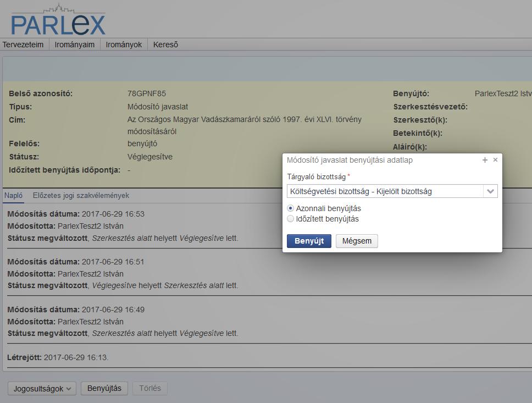Click the Módosító javaslat type value
The height and width of the screenshot is (403, 532).
(x=157, y=107)
